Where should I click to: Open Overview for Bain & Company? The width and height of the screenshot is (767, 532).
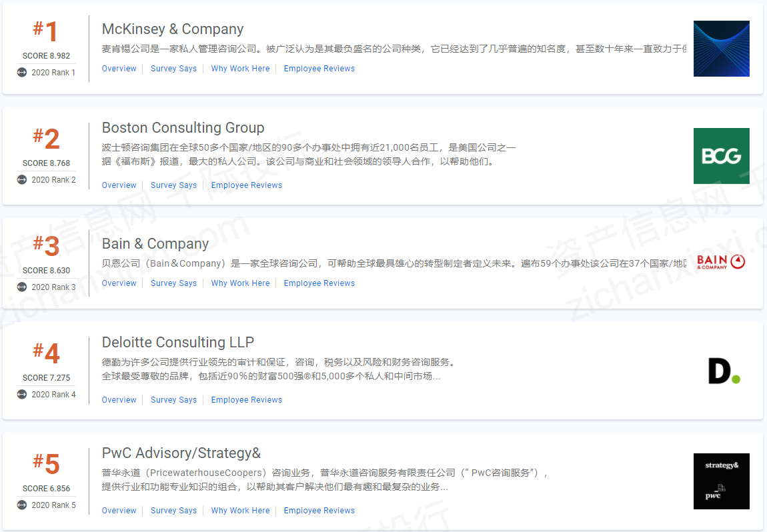click(x=119, y=283)
